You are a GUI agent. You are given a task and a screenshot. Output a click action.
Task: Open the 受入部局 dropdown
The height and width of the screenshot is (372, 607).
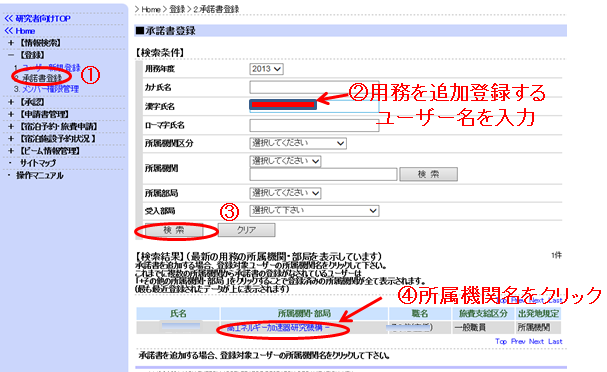pos(314,211)
